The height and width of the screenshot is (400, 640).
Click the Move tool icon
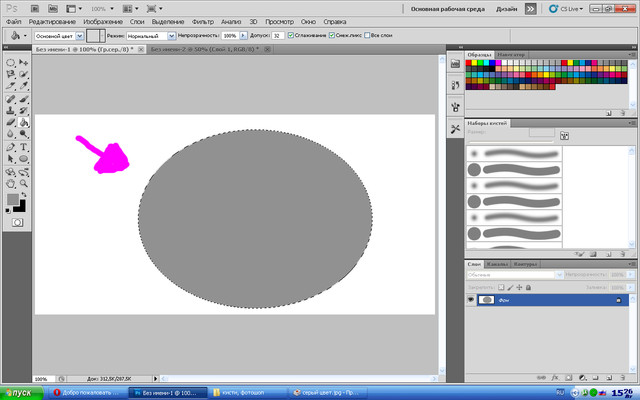coord(23,63)
